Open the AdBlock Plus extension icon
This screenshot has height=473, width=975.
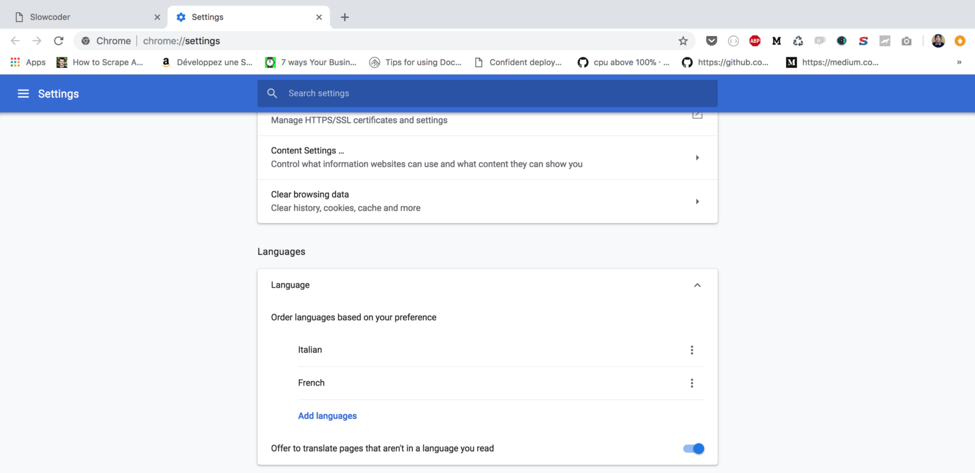(755, 41)
